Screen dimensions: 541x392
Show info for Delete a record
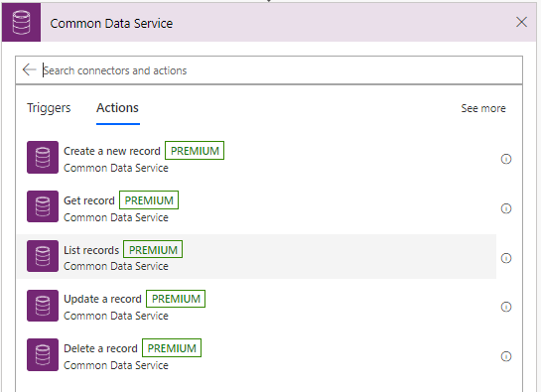click(x=506, y=356)
